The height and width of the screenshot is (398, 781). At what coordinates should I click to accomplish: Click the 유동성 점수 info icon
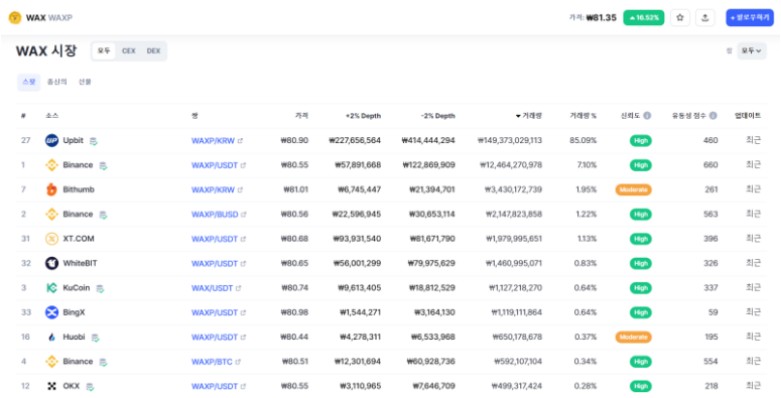point(713,116)
